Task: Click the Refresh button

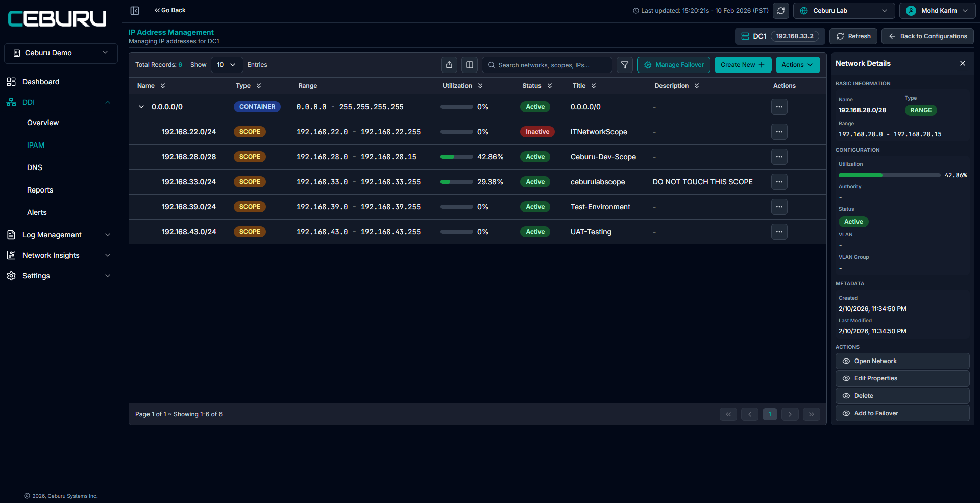Action: pos(853,36)
